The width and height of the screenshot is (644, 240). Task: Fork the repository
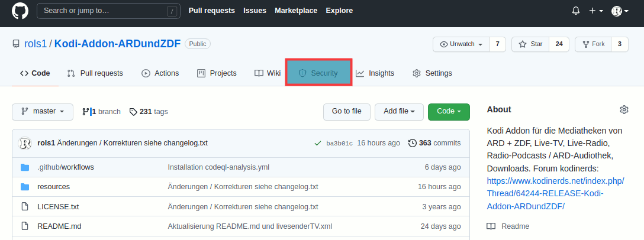point(593,44)
